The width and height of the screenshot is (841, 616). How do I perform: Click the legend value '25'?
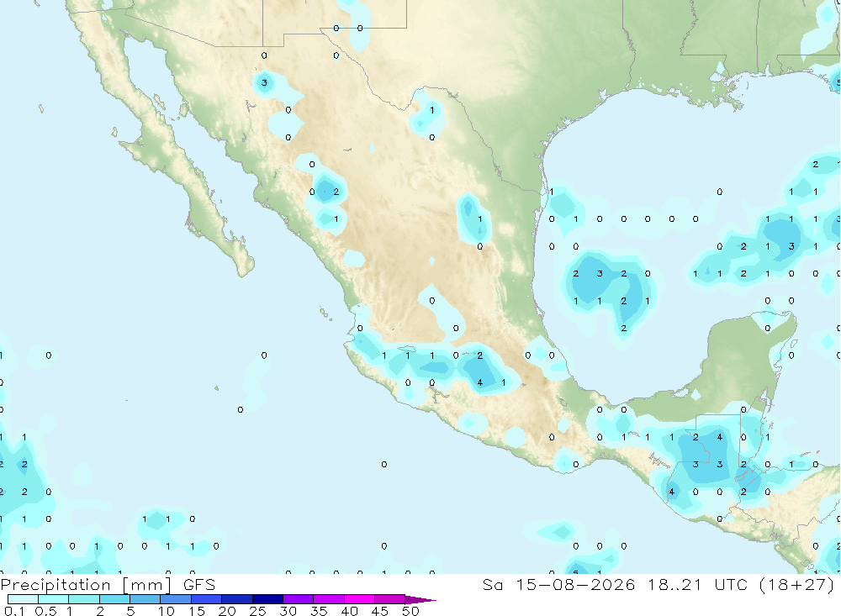tap(257, 611)
